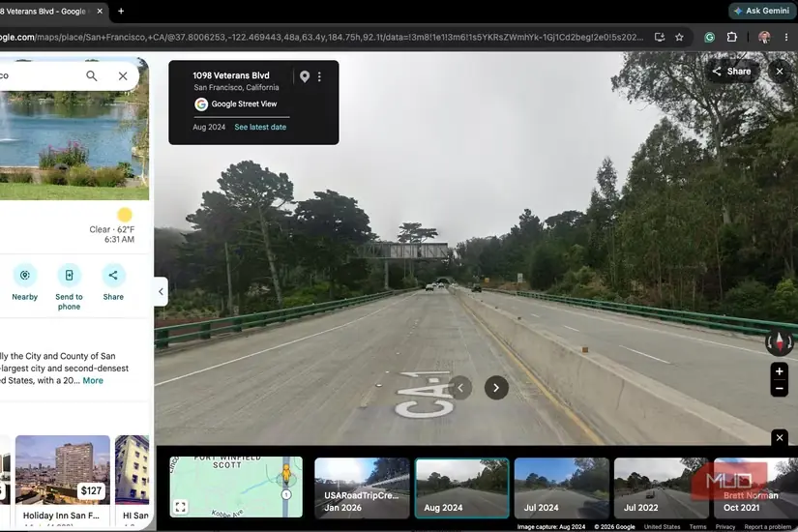Select the Oct 2021 Brett Norman imagery
The image size is (798, 532).
pos(755,488)
